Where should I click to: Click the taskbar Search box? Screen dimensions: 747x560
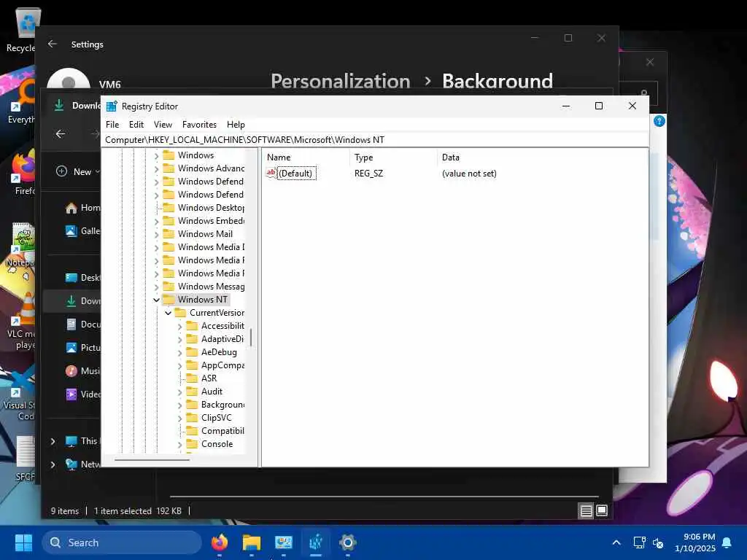pyautogui.click(x=122, y=542)
